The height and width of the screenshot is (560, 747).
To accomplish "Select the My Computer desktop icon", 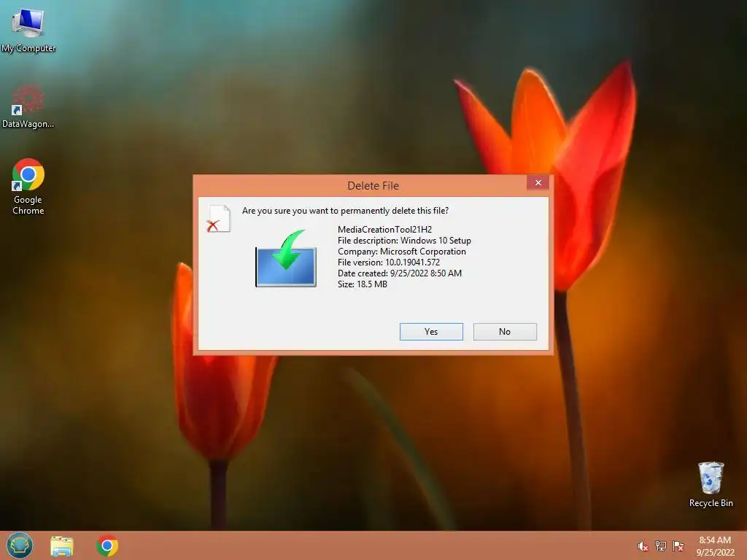I will click(x=28, y=29).
